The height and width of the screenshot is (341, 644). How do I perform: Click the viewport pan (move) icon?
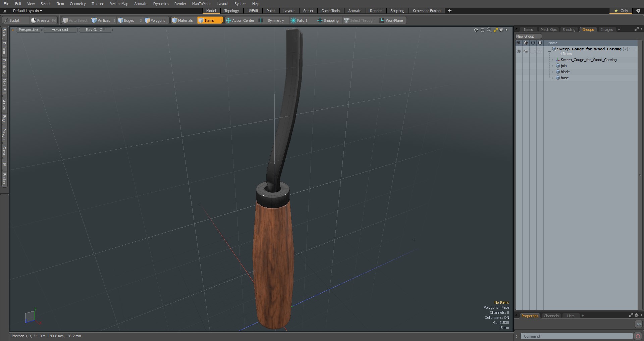[x=476, y=30]
